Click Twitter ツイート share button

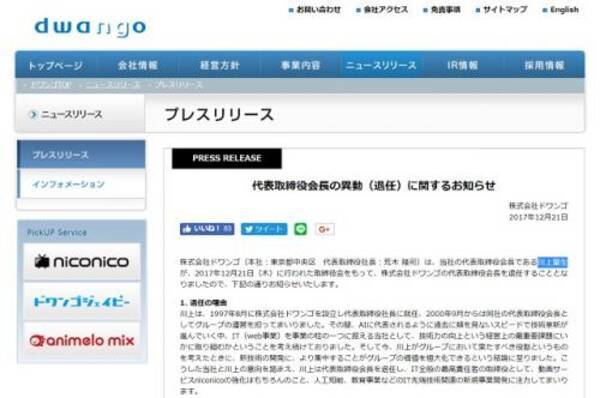264,229
